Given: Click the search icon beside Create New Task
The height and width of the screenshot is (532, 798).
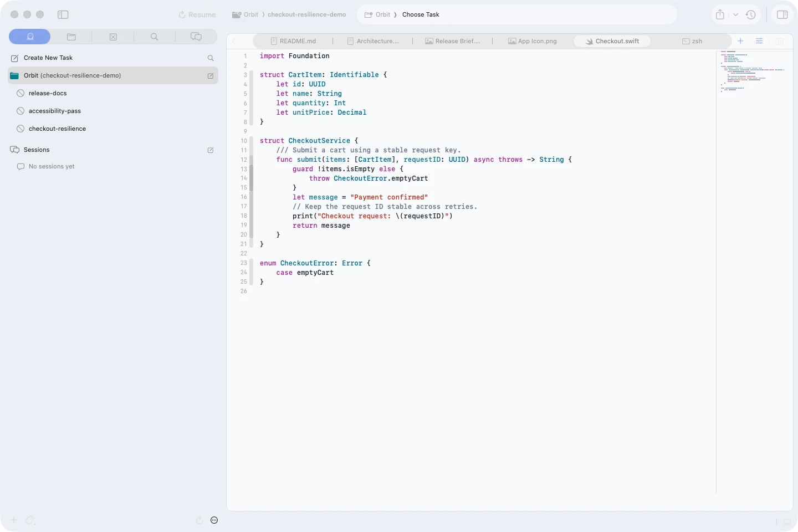Looking at the screenshot, I should tap(211, 58).
